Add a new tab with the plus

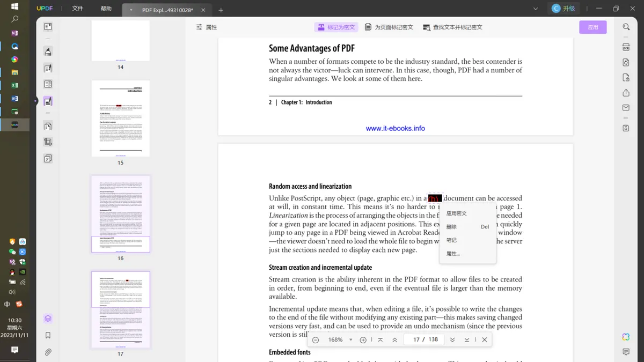(221, 10)
